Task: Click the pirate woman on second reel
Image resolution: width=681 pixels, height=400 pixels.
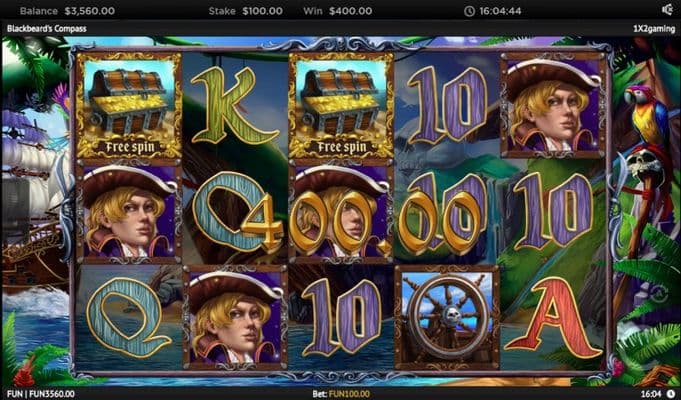Action: [x=235, y=318]
